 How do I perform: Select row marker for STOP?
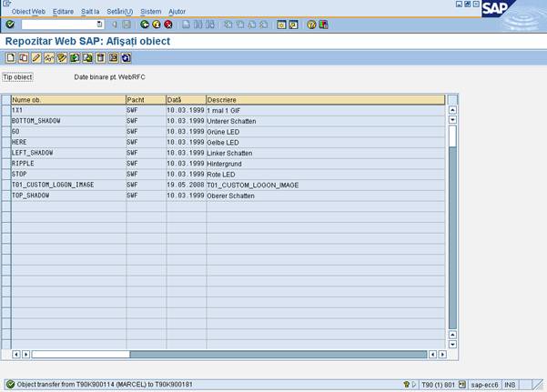[6, 174]
